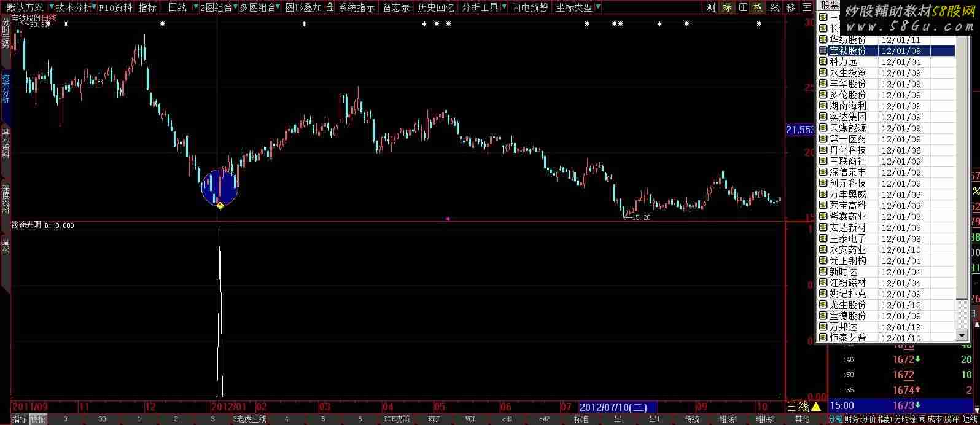Image resolution: width=980 pixels, height=425 pixels.
Task: Select 科力远 in the stock list
Action: [887, 62]
